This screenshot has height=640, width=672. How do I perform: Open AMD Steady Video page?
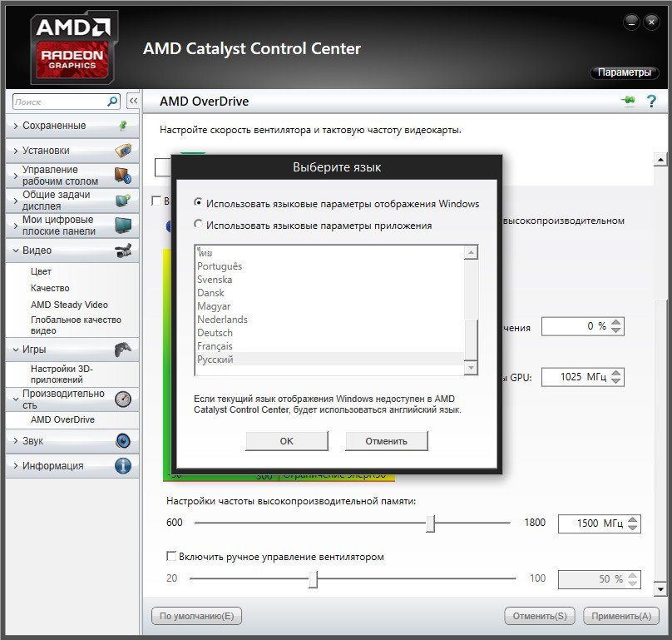coord(69,305)
